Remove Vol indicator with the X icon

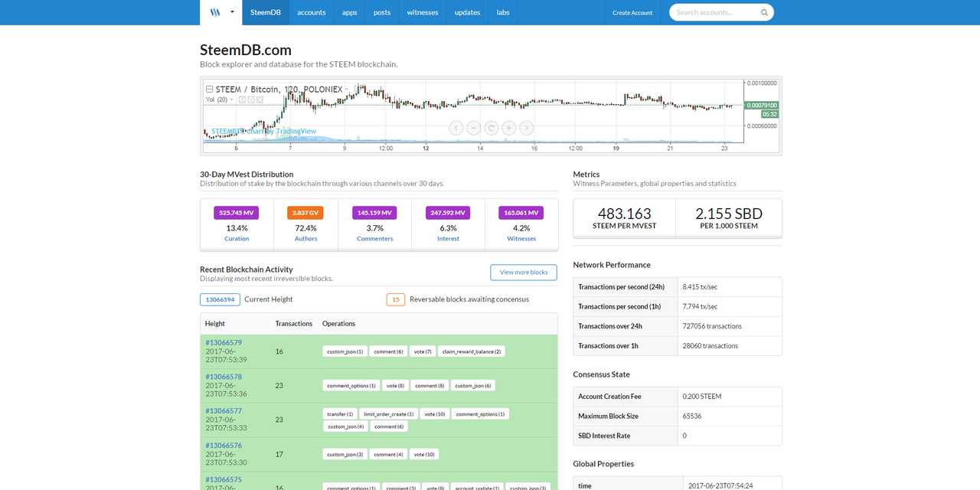click(260, 100)
